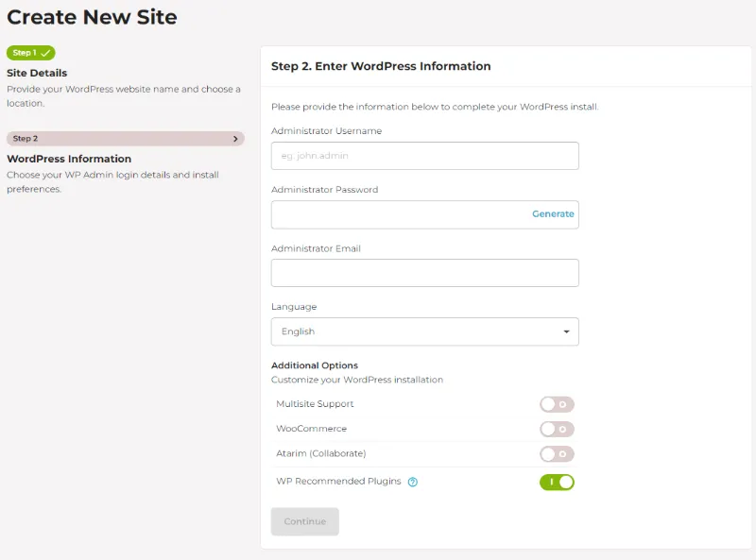
Task: Click the green checkmark inside Step 1 pill
Action: pyautogui.click(x=47, y=53)
